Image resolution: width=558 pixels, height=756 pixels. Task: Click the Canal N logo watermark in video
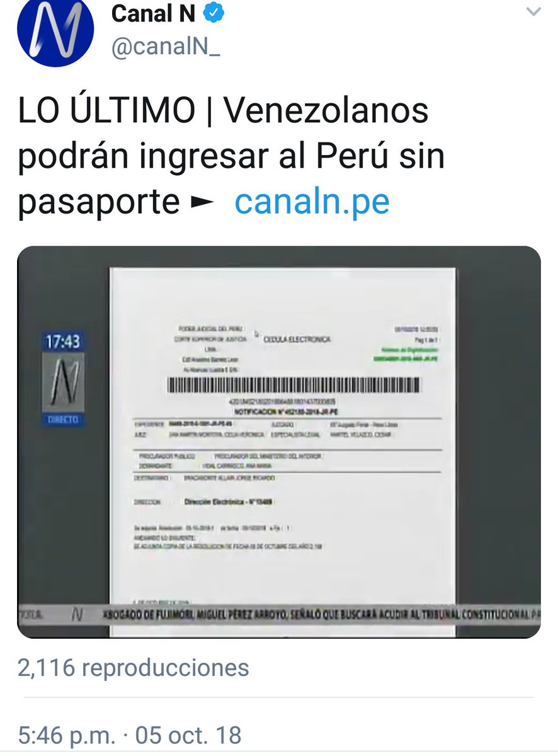(62, 382)
